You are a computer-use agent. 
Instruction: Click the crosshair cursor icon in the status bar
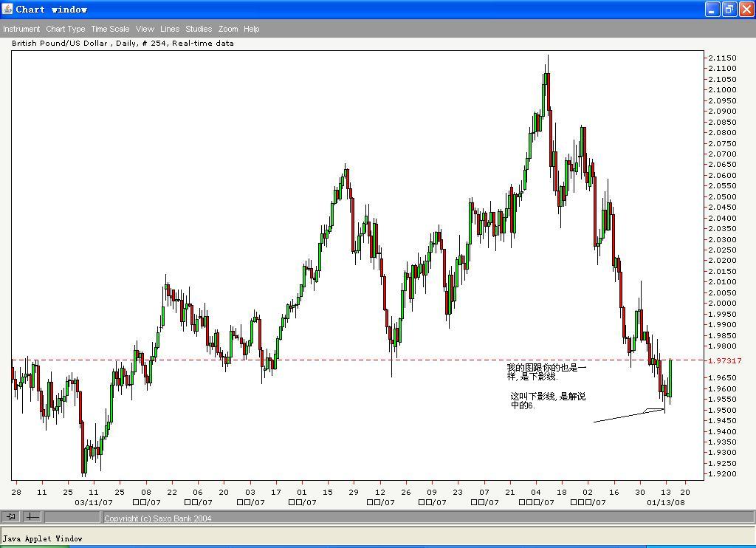(32, 517)
